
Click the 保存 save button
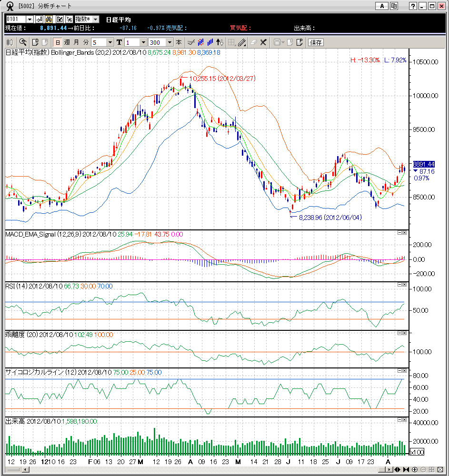[316, 42]
